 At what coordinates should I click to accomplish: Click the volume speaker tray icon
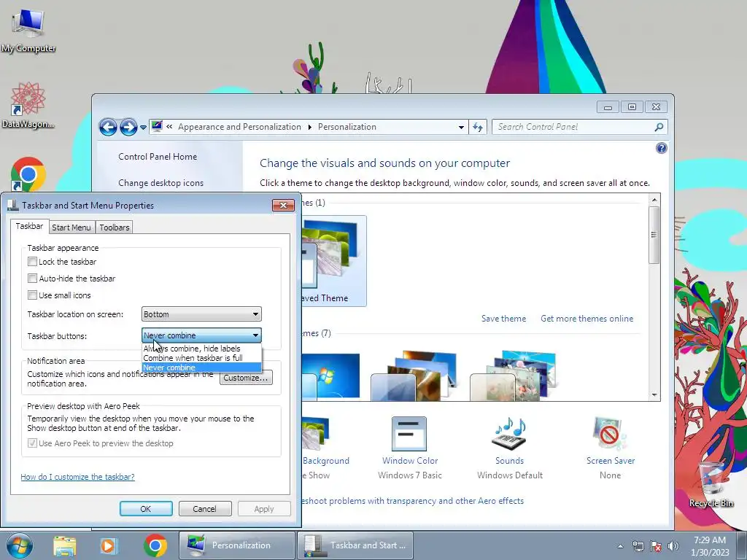click(673, 546)
